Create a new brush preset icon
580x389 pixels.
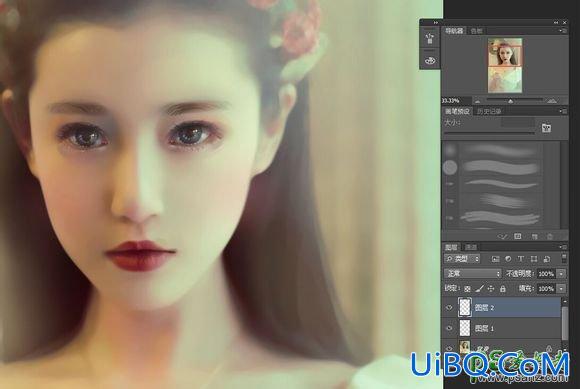pos(534,236)
